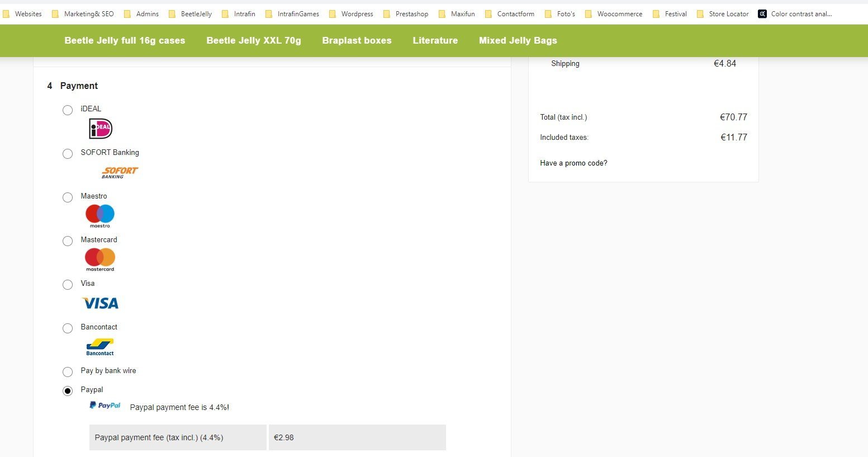The image size is (868, 457).
Task: Choose Mastercard radio button
Action: [x=68, y=241]
